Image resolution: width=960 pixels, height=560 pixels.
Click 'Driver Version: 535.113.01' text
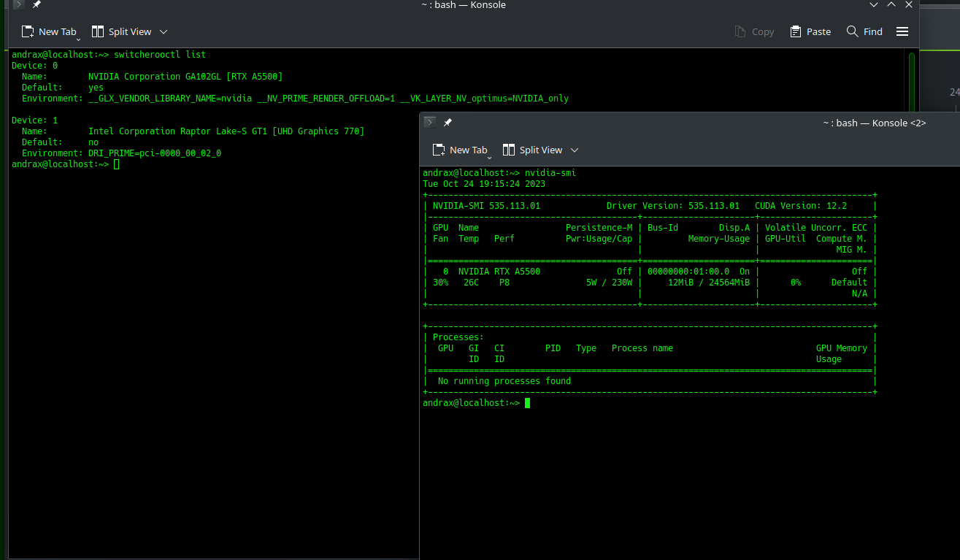coord(673,206)
